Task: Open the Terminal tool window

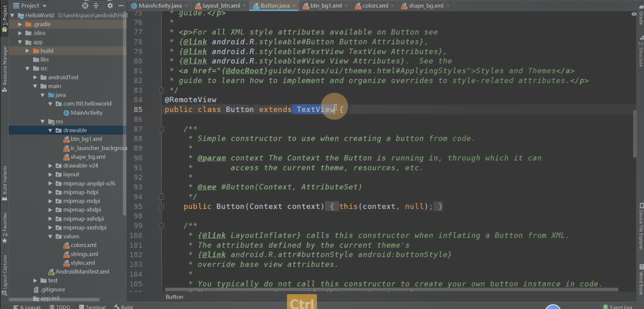Action: 92,307
